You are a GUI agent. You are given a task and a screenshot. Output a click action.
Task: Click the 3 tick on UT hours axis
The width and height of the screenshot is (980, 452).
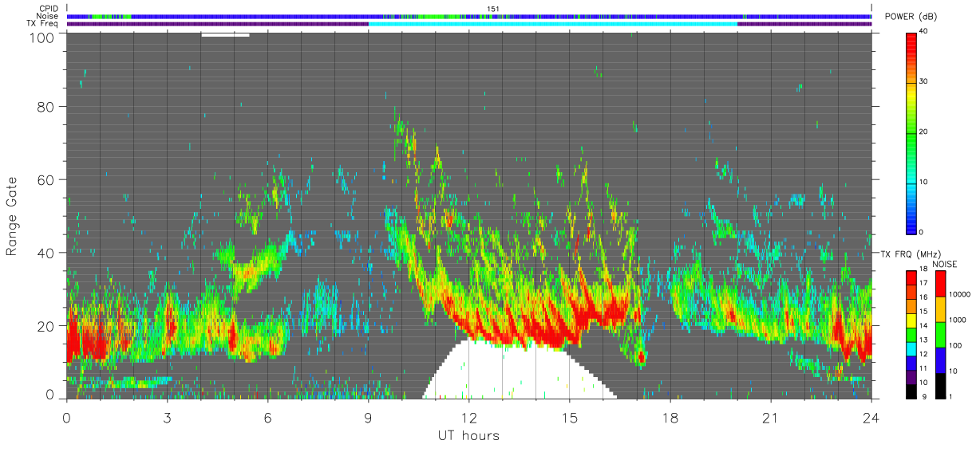point(167,418)
